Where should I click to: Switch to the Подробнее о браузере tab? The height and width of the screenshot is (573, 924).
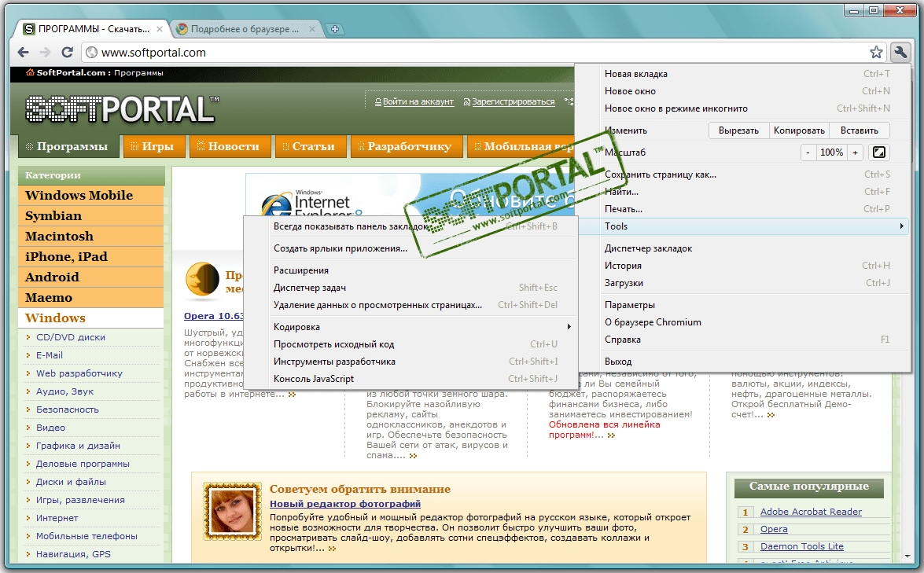point(245,29)
